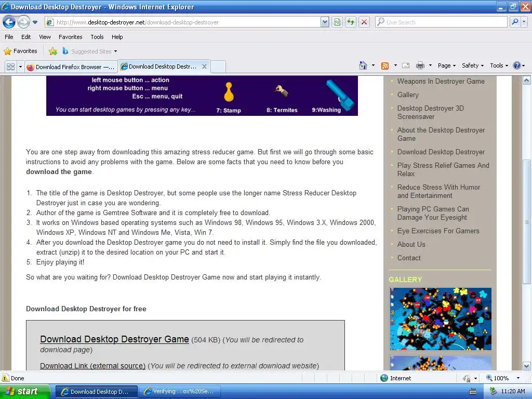Screen dimensions: 532x399
Task: Click the system tray network icon
Action: coord(494,392)
